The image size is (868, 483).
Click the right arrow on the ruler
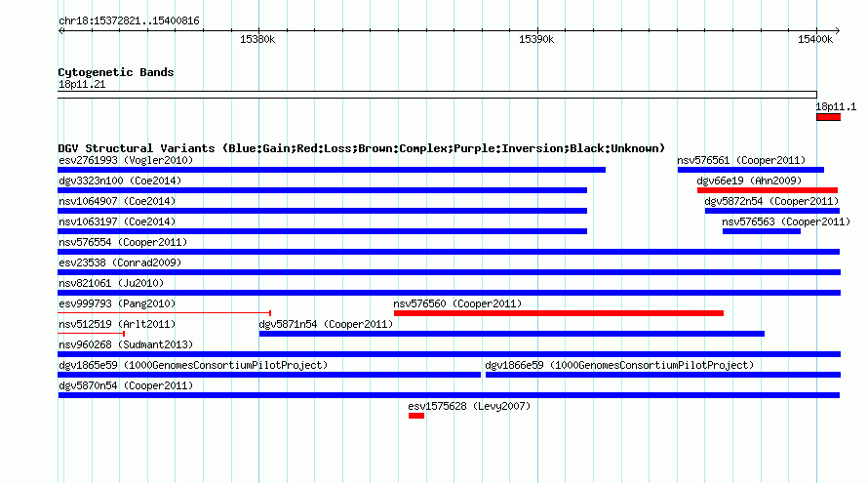(838, 30)
